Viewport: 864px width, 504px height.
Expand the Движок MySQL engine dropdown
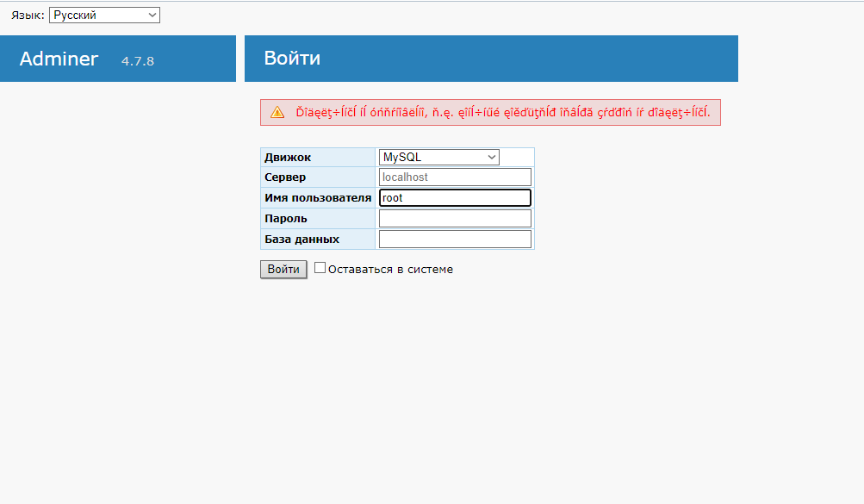(439, 157)
